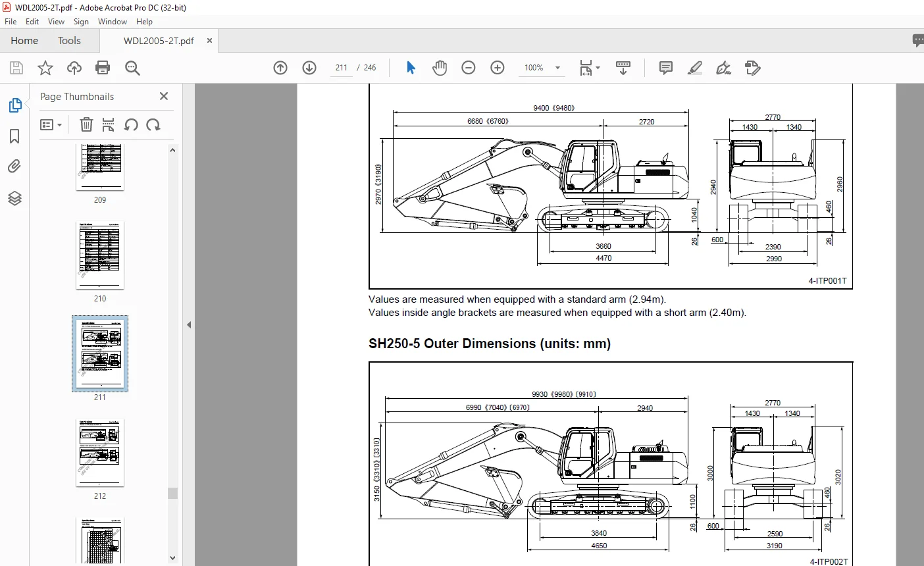Open the comments pane speech-bubble icon
This screenshot has height=566, width=924.
click(x=918, y=41)
